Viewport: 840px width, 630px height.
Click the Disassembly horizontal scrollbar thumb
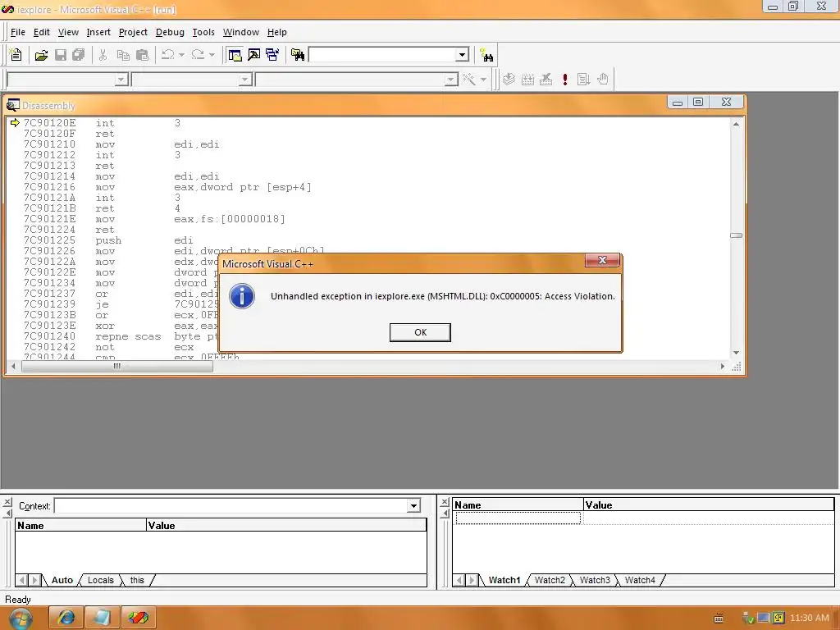[116, 367]
